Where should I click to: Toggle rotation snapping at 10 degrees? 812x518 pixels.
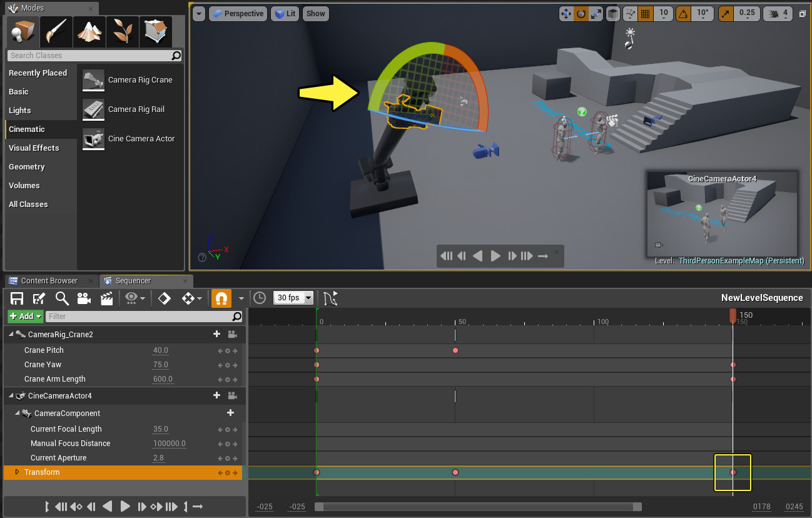[x=684, y=14]
